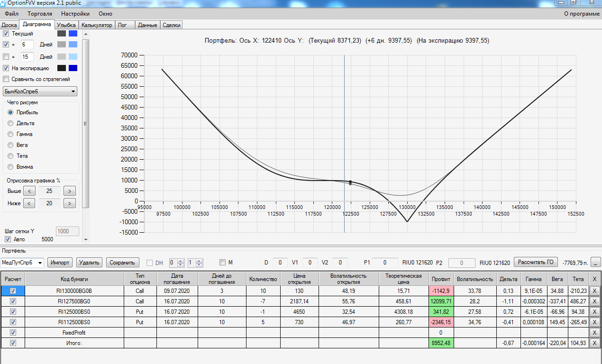Switch to the Сделки tab
Screen dimensions: 602x364
(171, 25)
